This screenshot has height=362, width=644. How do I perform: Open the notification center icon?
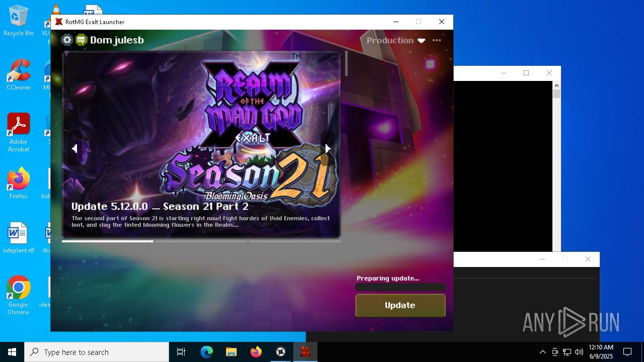(627, 352)
